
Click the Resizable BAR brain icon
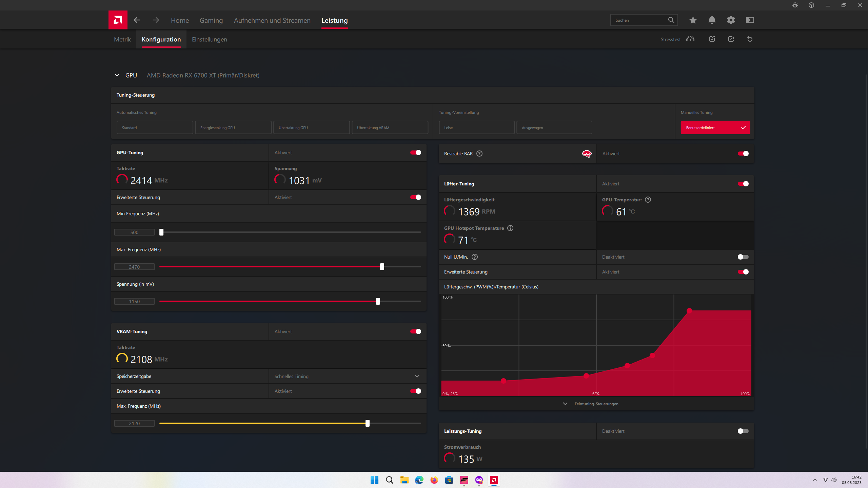point(587,154)
